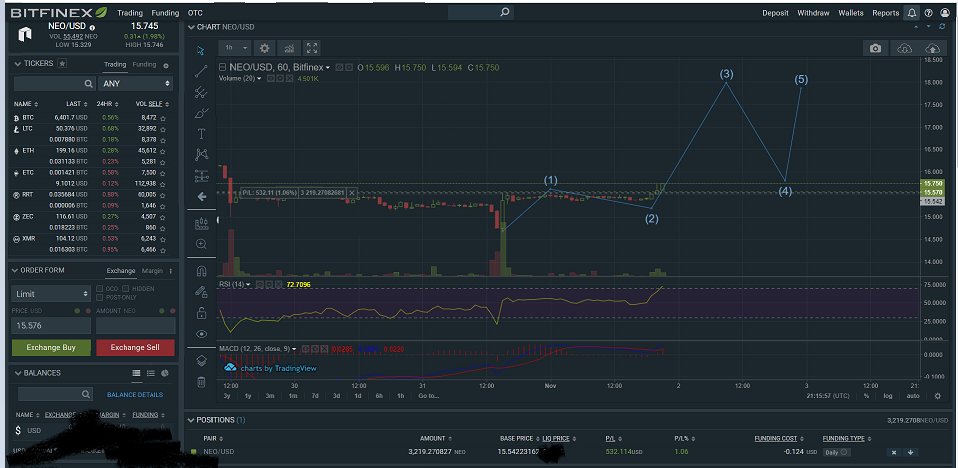
Task: Collapse the Positions panel
Action: (x=191, y=420)
